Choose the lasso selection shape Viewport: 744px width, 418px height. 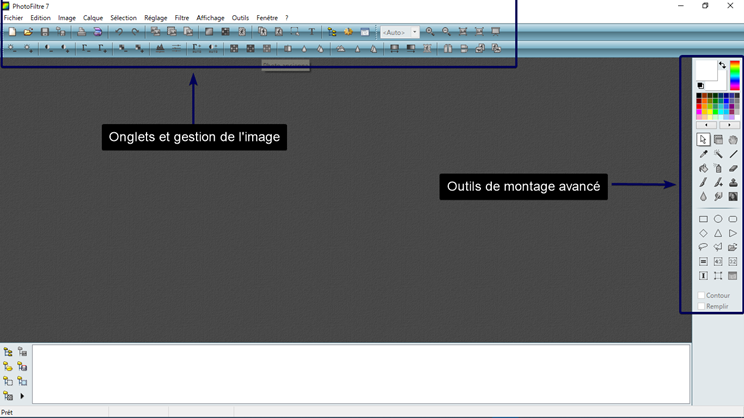[x=703, y=247]
